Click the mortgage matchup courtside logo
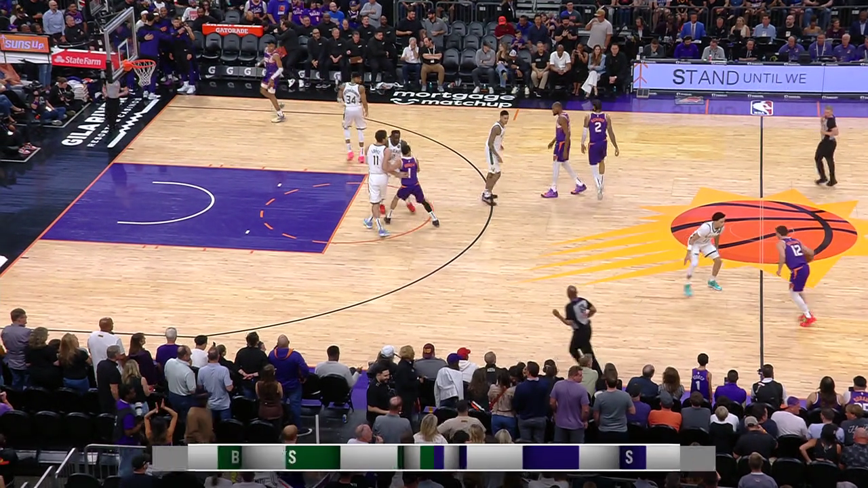 tap(452, 99)
